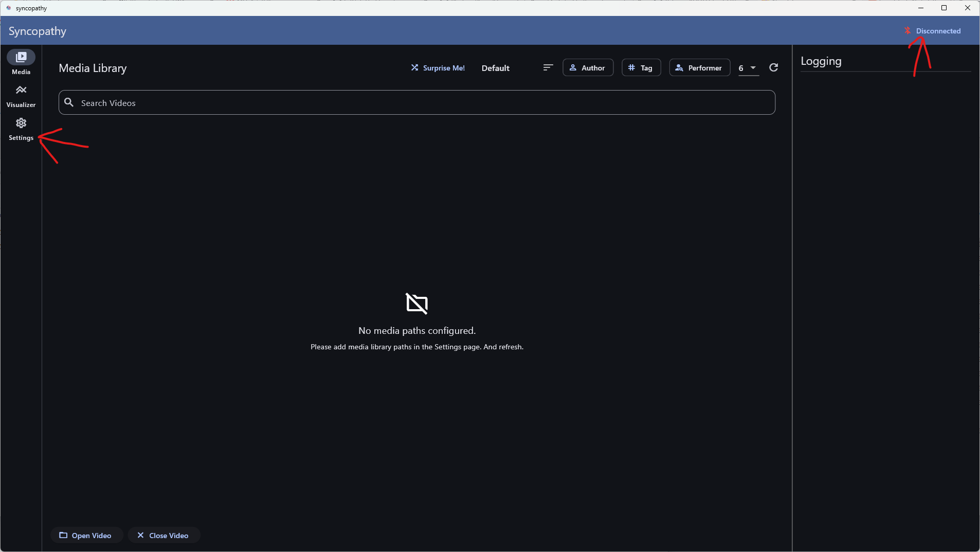Open the Performer filter
The height and width of the screenshot is (552, 980).
pos(699,68)
